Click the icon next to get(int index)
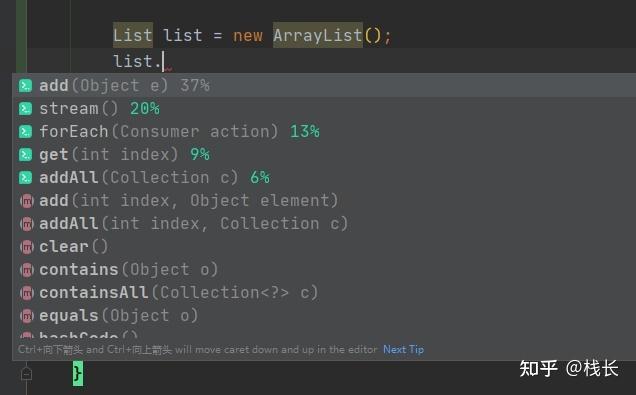Screen dimensions: 636x395 (26, 155)
